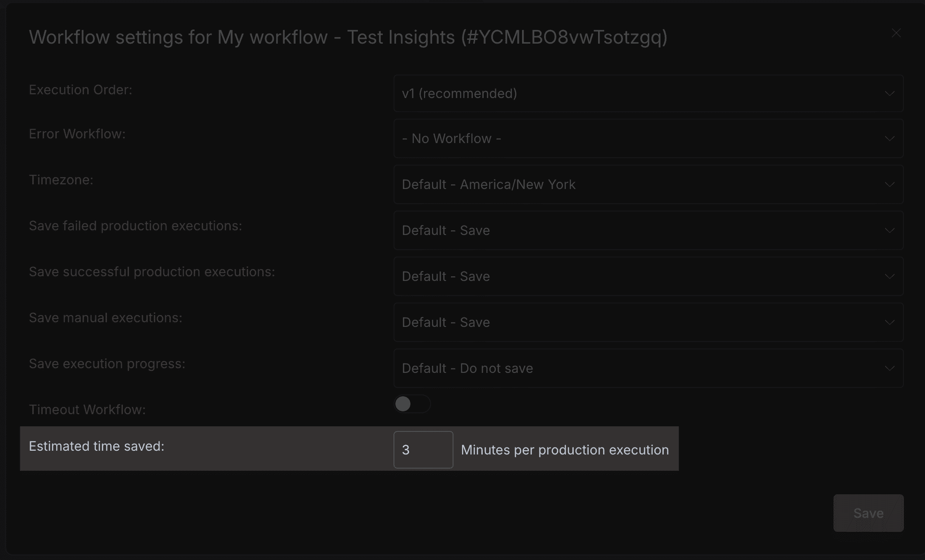Click the Timezone dropdown chevron icon
This screenshot has width=925, height=560.
click(x=890, y=184)
